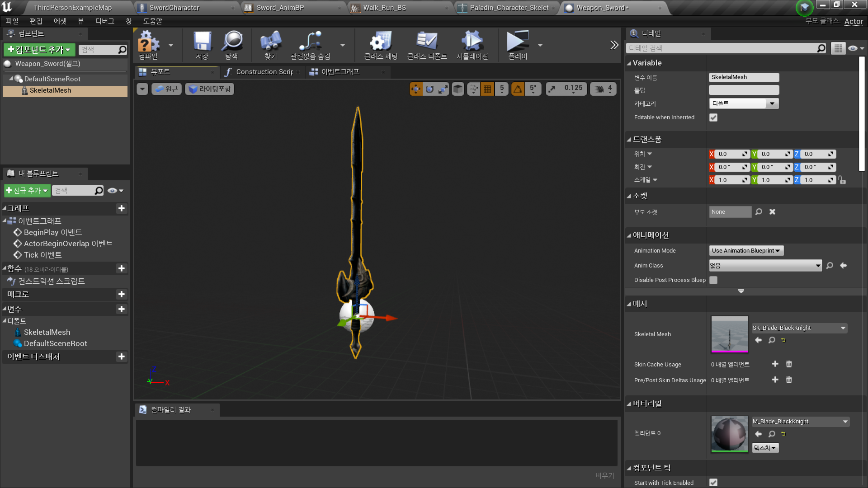Toggle the snap-to-grid icon in the viewport
Viewport: 868px width, 488px height.
coord(487,89)
